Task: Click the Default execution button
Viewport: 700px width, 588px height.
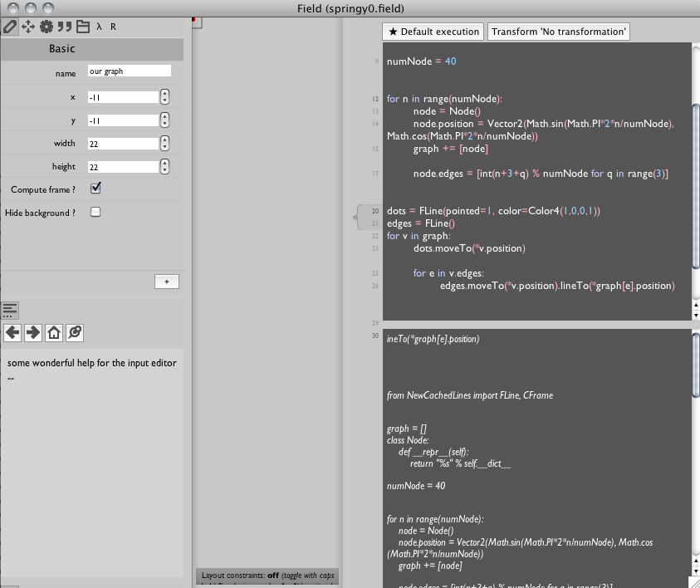Action: pyautogui.click(x=433, y=32)
